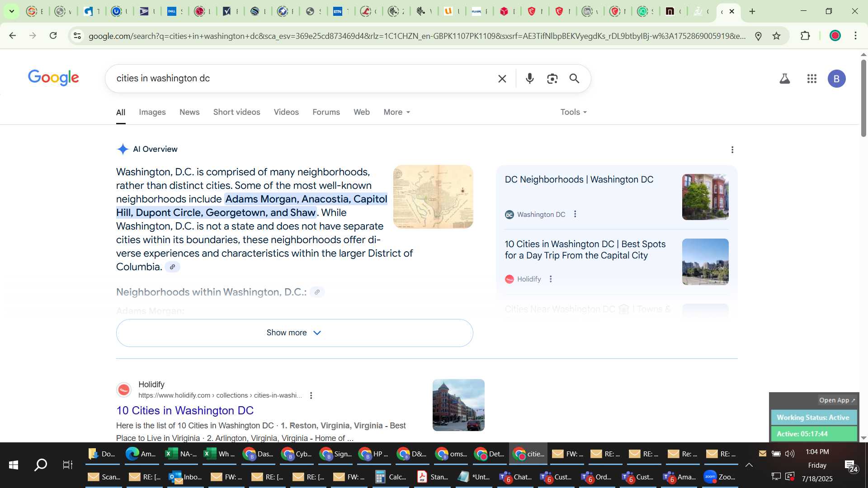
Task: Open new browser tab with plus icon
Action: click(x=752, y=11)
